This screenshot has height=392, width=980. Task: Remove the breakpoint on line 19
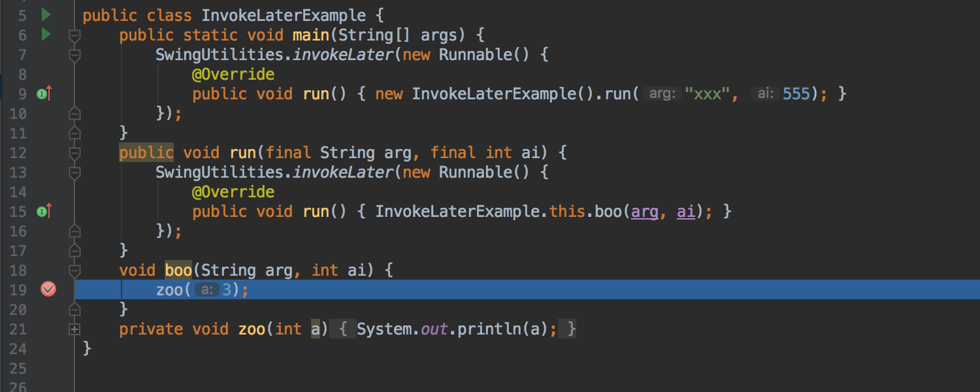pyautogui.click(x=48, y=289)
